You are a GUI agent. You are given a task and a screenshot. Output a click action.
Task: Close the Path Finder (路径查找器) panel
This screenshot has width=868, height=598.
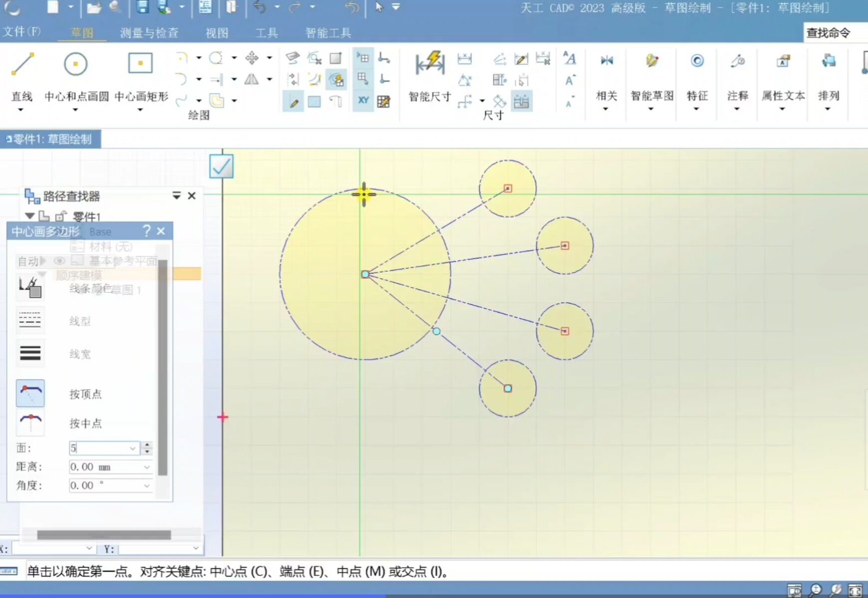pyautogui.click(x=192, y=196)
